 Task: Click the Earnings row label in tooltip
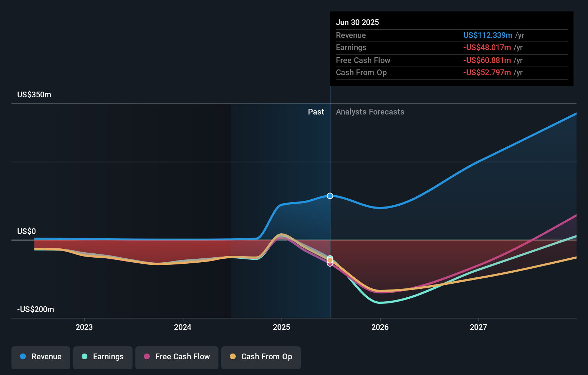point(351,47)
